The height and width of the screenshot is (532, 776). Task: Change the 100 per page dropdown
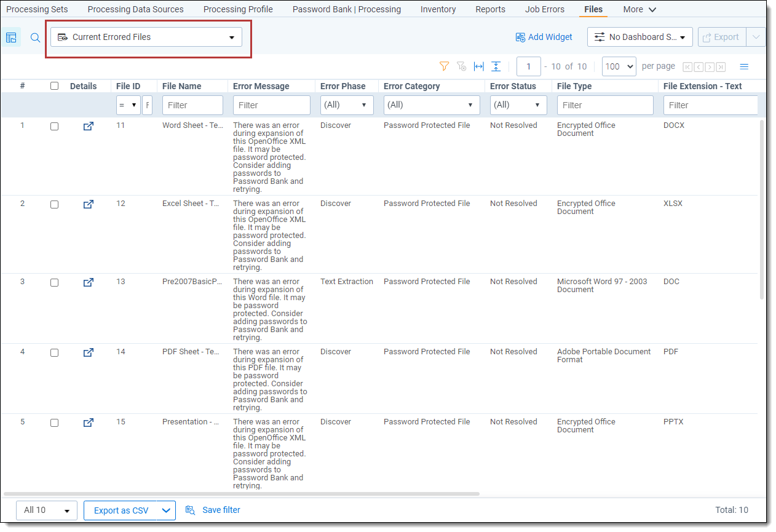[x=619, y=66]
